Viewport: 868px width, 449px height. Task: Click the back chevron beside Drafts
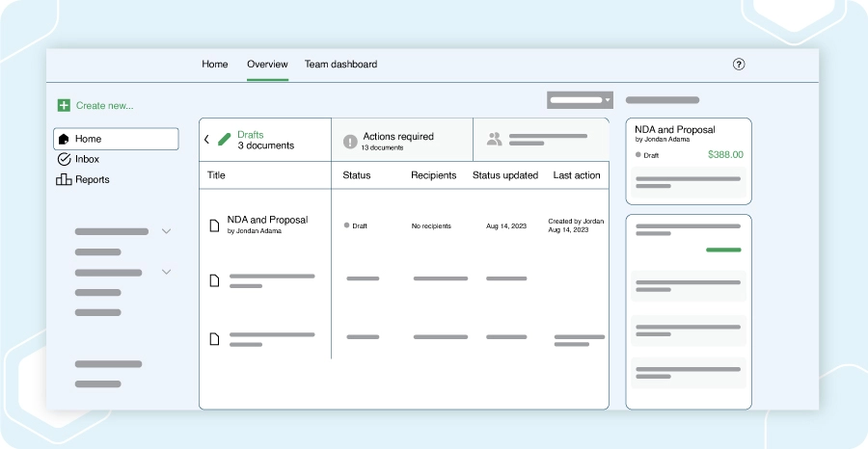[x=206, y=140]
